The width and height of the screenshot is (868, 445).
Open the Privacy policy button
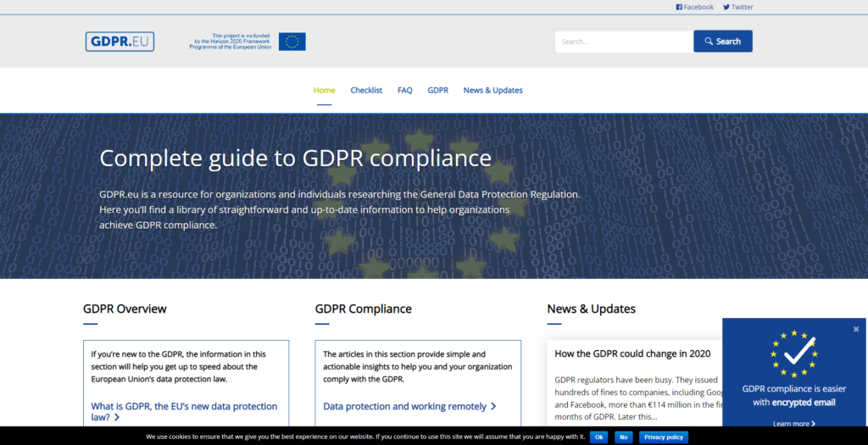(664, 437)
